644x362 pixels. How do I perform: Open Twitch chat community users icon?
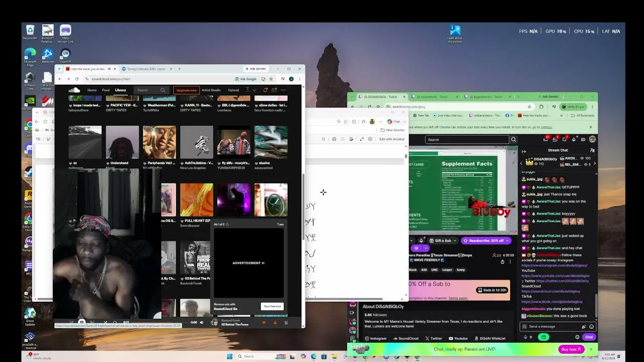pos(592,150)
